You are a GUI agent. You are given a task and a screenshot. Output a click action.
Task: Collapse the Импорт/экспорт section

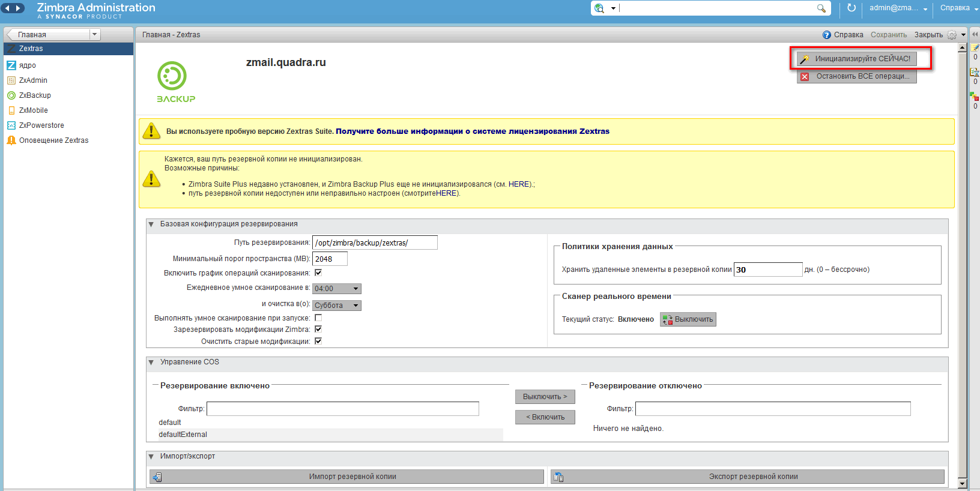coord(151,457)
